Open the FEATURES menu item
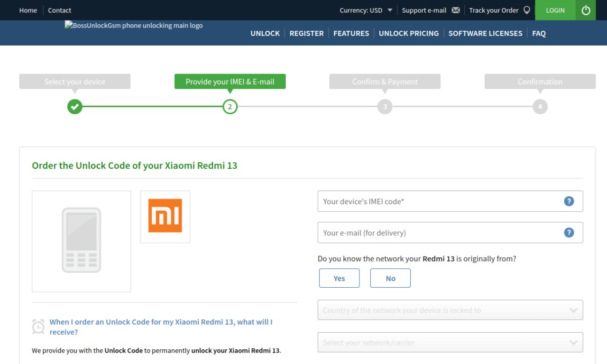This screenshot has height=364, width=607. point(351,33)
